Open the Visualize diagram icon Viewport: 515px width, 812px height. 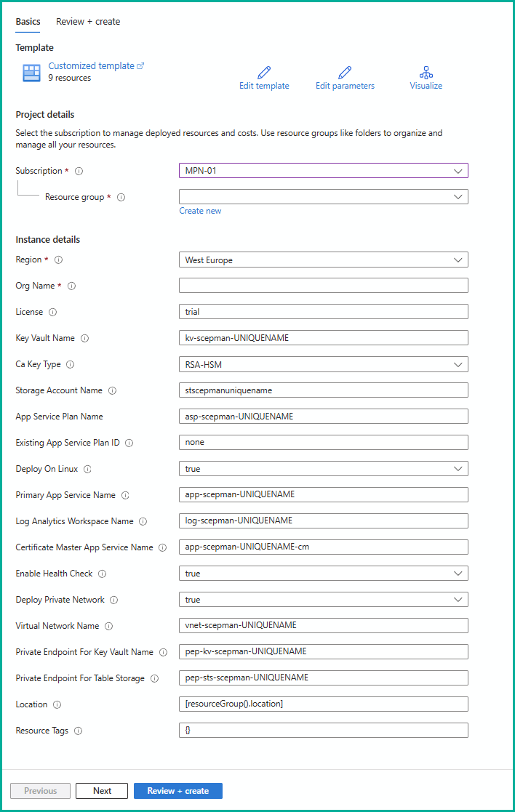426,73
